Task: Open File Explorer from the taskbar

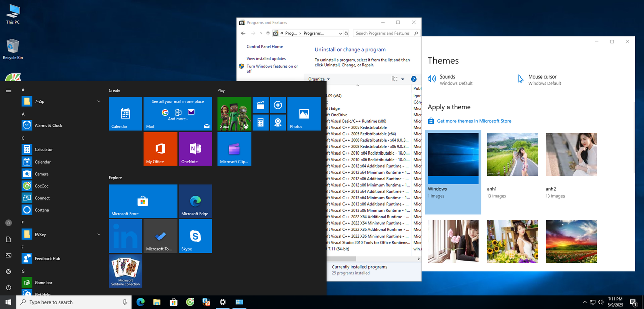Action: (157, 302)
